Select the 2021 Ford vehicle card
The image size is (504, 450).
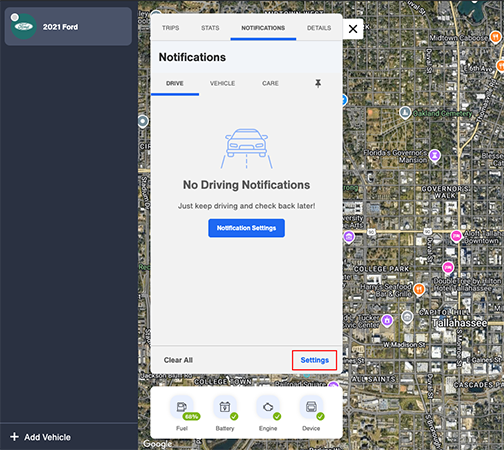[68, 27]
